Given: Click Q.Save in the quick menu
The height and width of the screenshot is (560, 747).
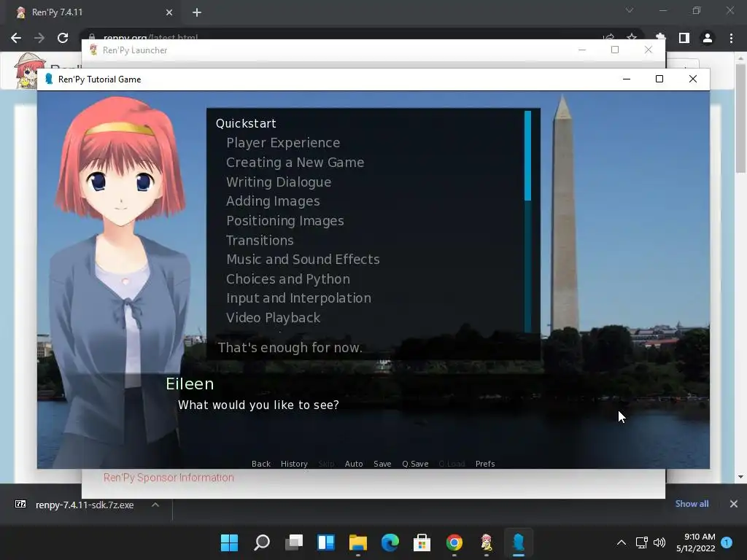Looking at the screenshot, I should (x=415, y=464).
